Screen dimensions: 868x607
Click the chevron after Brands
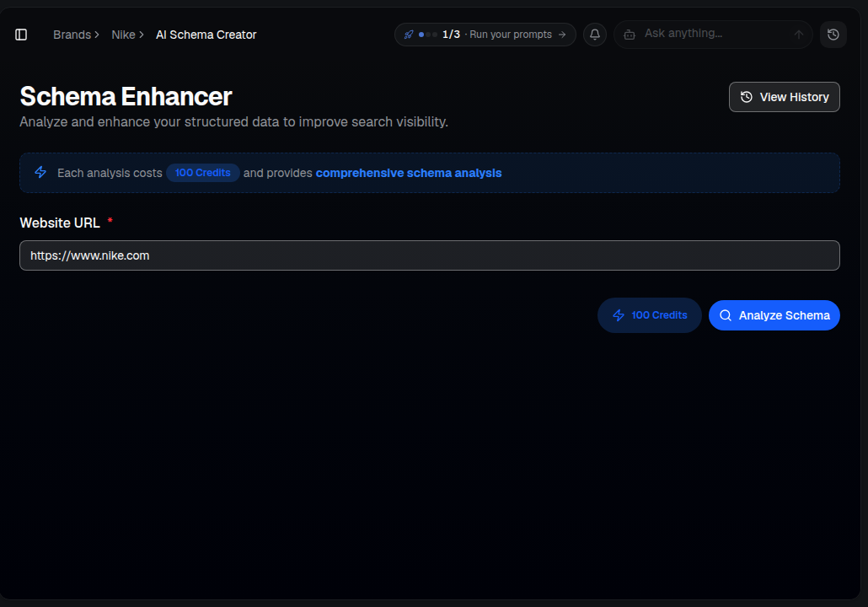pyautogui.click(x=97, y=35)
